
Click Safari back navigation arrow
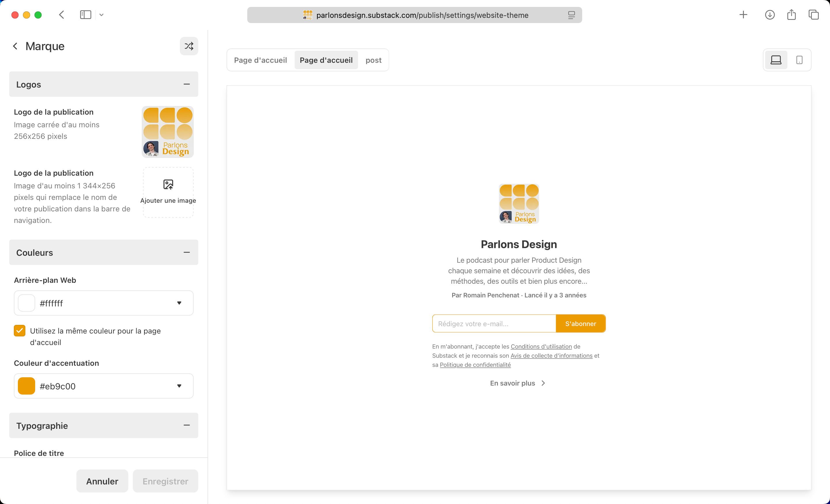[61, 15]
